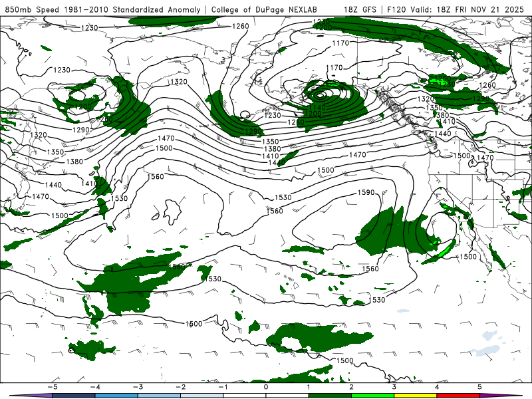Click the "F120 Valid: 18Z FRI NOV 21 2025" text

click(x=456, y=9)
